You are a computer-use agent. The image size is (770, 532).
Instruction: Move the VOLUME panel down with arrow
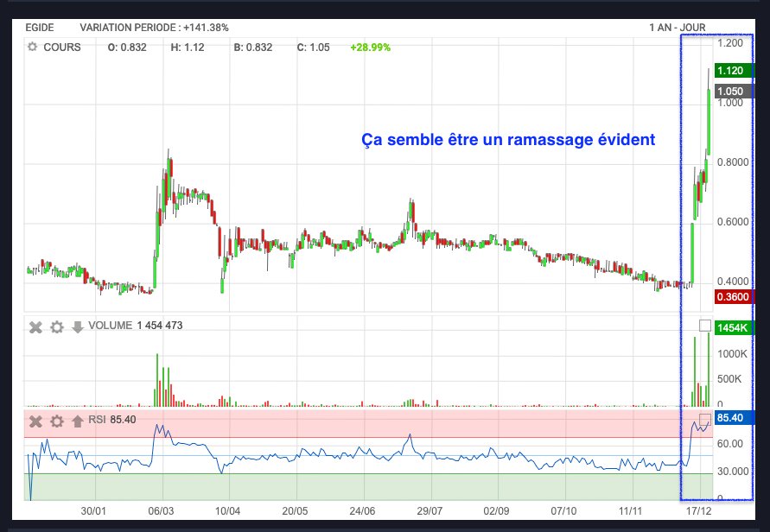tap(77, 326)
